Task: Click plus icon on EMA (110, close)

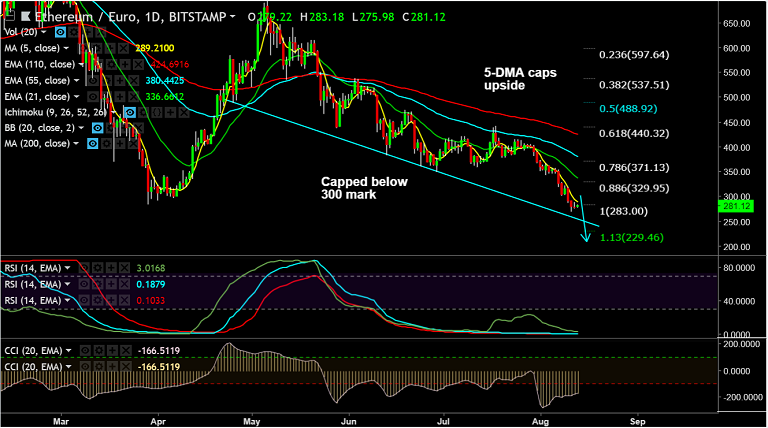Action: pyautogui.click(x=125, y=64)
